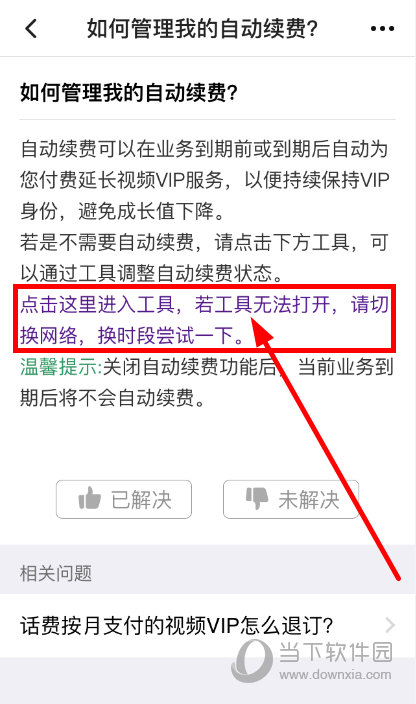Click the www.downxia.com watermark text

point(335,674)
